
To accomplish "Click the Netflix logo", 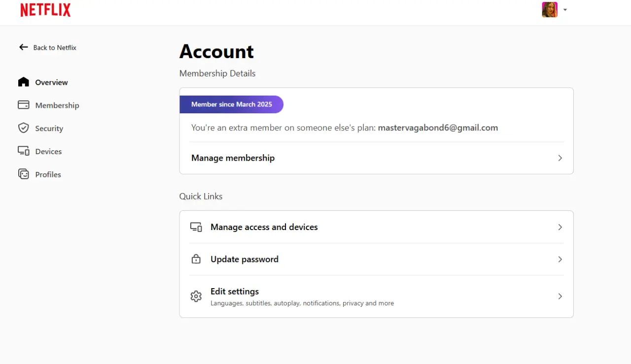I will click(x=45, y=10).
